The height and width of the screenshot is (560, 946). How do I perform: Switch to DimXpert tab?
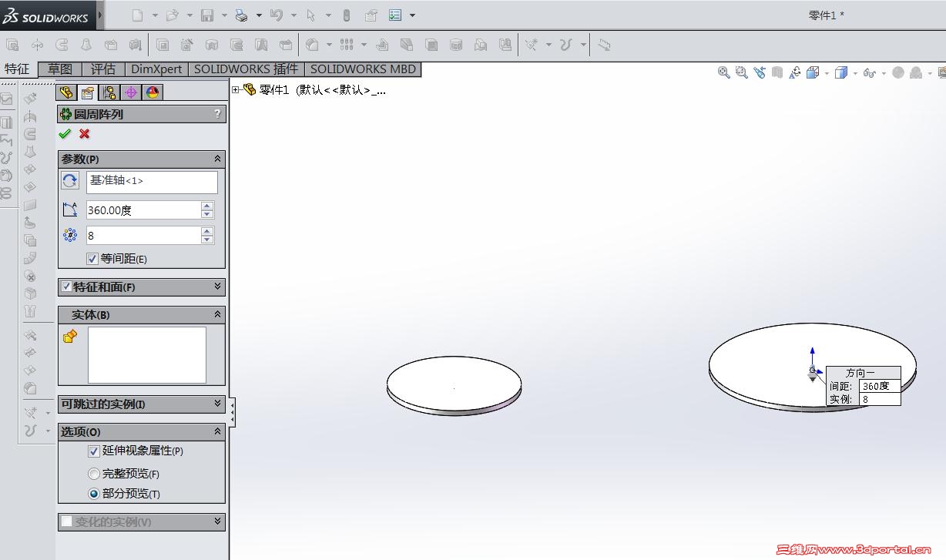[x=157, y=69]
